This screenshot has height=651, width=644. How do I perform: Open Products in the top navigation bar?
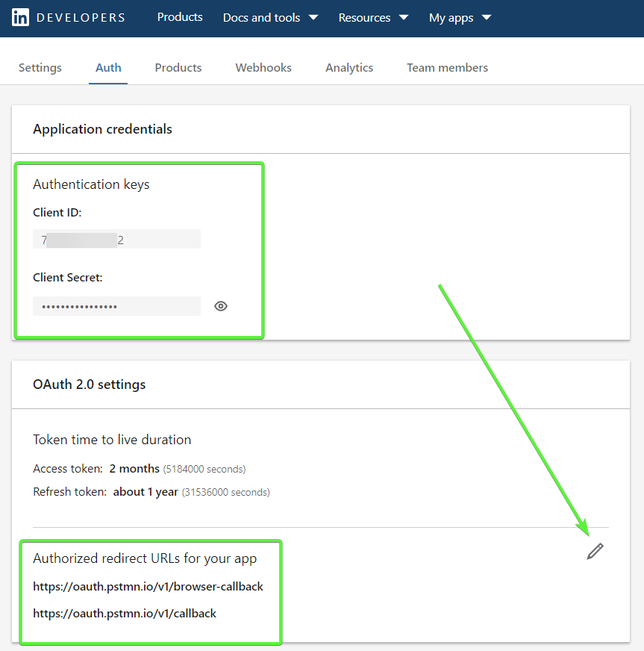coord(180,17)
